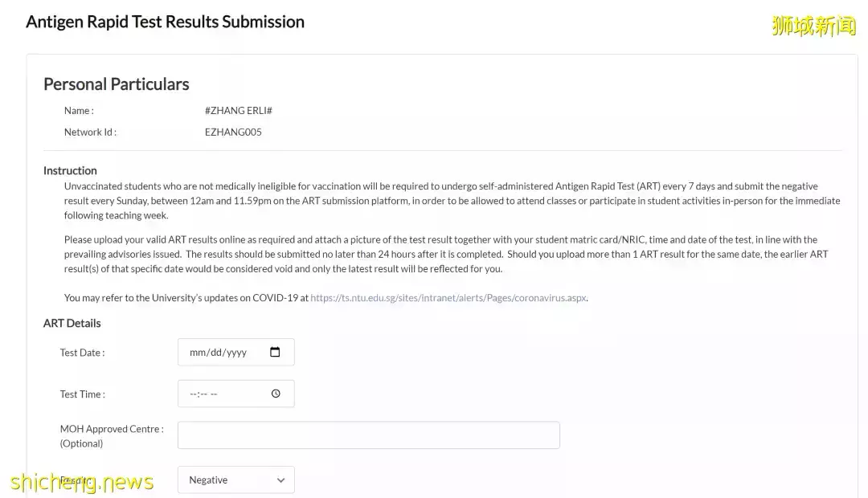
Task: Click the Antigen Rapid Test Results Submission title
Action: pyautogui.click(x=165, y=22)
